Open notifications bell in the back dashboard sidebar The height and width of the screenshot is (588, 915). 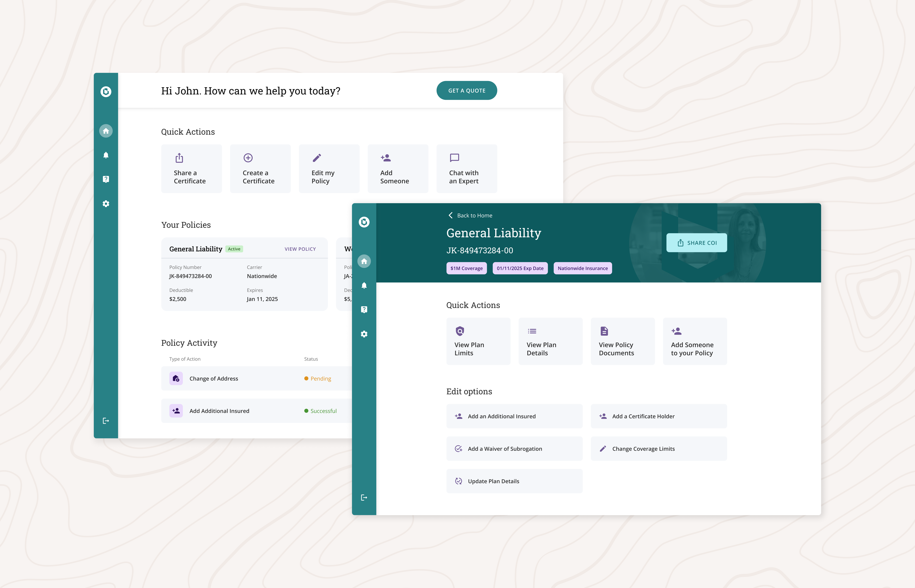[106, 155]
